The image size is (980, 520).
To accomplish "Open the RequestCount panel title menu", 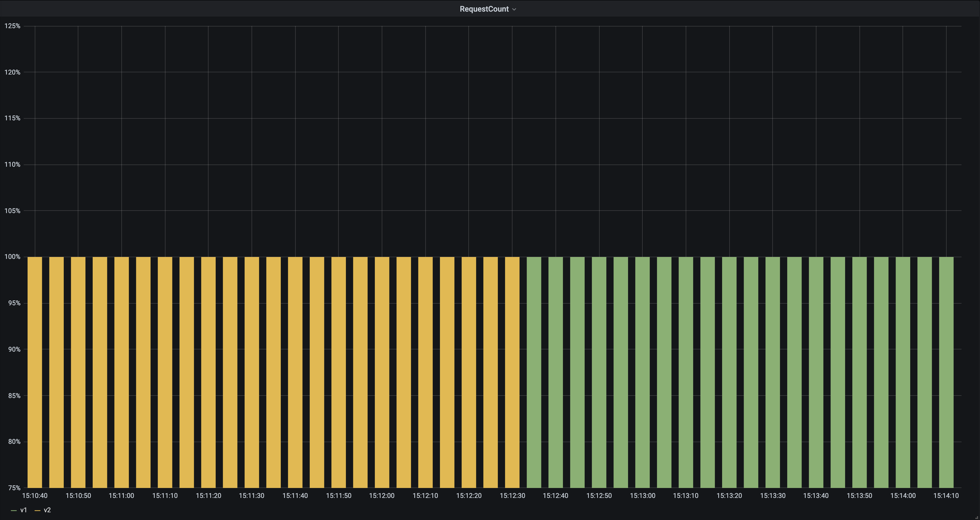I will [484, 9].
